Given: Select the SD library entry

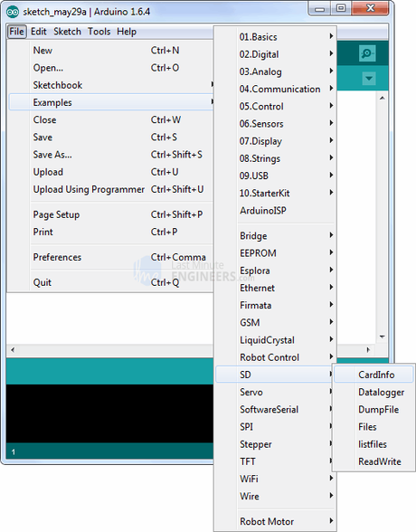Looking at the screenshot, I should click(x=275, y=375).
